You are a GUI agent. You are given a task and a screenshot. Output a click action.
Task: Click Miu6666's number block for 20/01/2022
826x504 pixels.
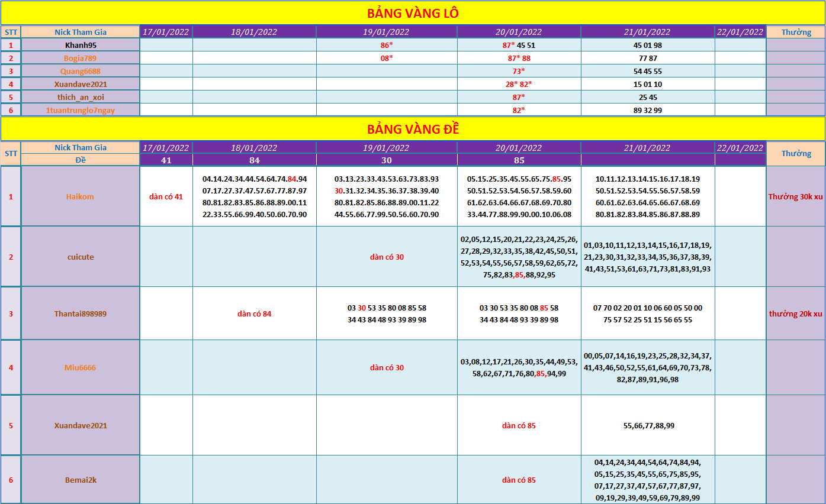[519, 367]
